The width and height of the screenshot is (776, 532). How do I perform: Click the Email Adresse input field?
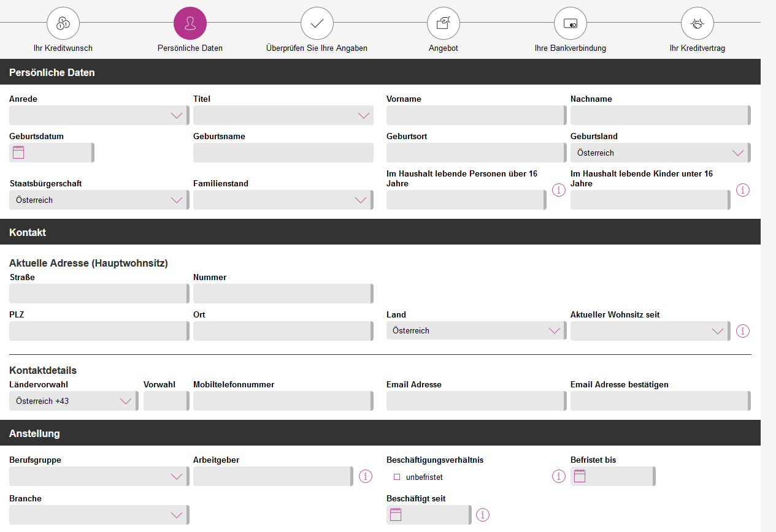tap(475, 401)
